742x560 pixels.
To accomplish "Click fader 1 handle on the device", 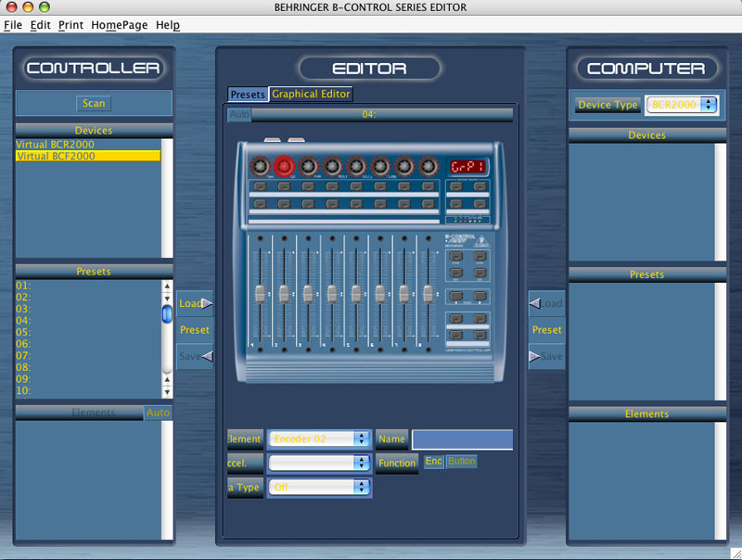I will [261, 293].
